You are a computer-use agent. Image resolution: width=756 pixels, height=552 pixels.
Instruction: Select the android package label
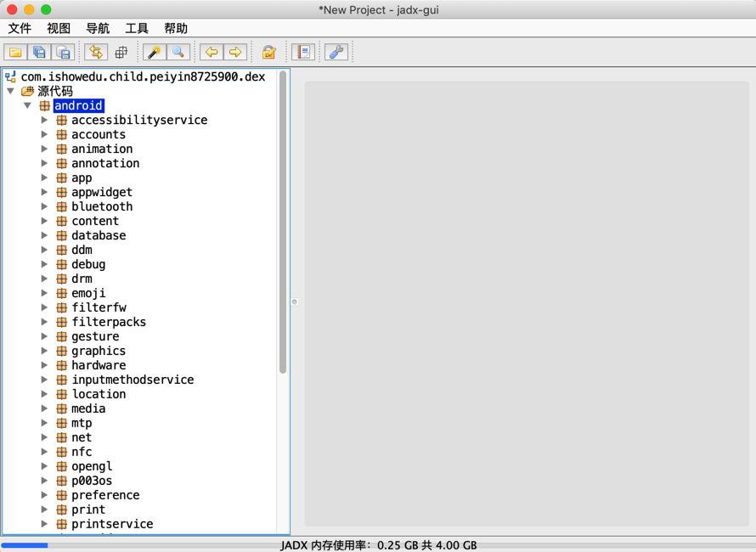(78, 105)
